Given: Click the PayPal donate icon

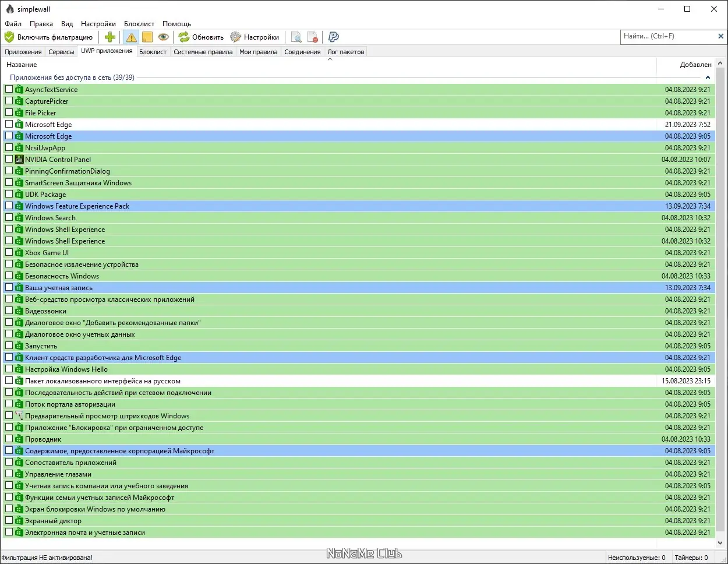Looking at the screenshot, I should pos(333,37).
